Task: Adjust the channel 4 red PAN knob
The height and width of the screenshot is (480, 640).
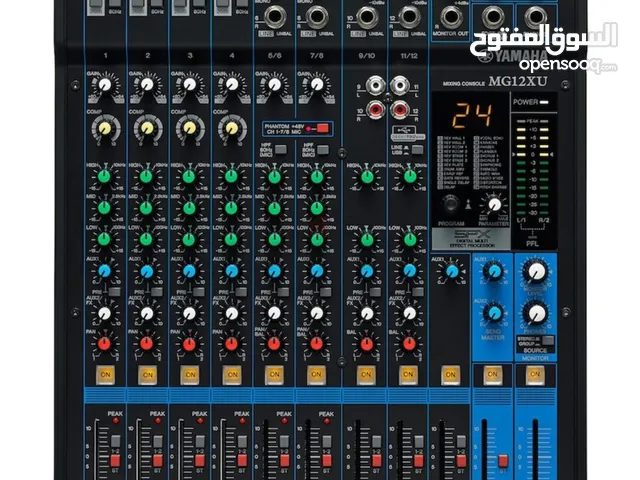Action: coord(232,344)
